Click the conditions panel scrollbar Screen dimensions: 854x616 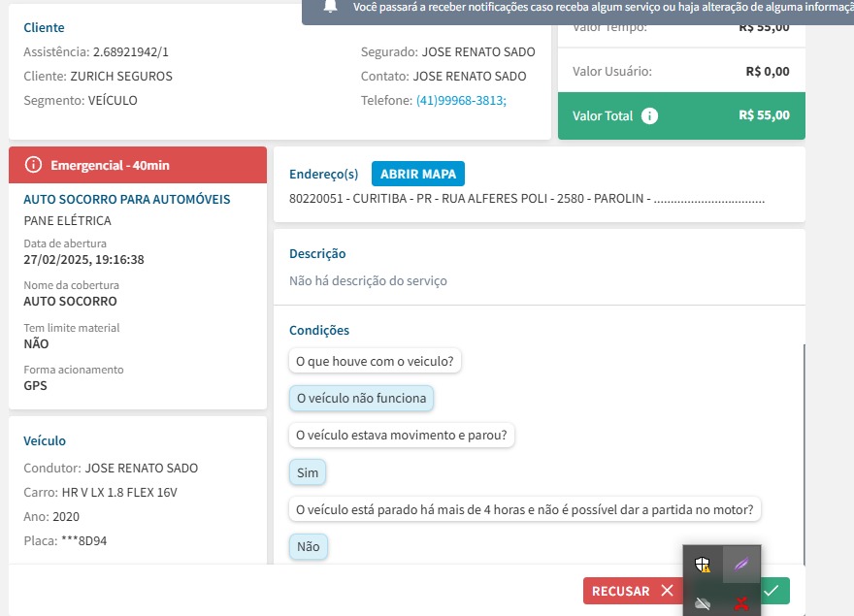804,454
